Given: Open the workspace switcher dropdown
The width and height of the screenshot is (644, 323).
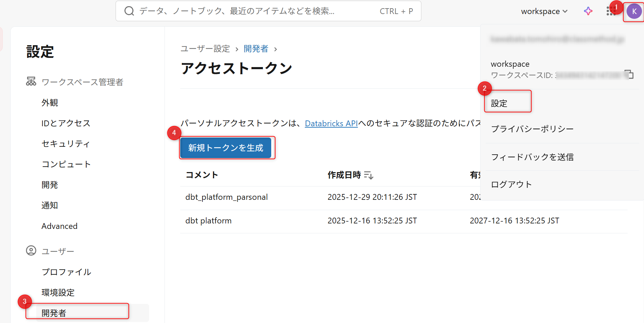Looking at the screenshot, I should click(x=544, y=11).
